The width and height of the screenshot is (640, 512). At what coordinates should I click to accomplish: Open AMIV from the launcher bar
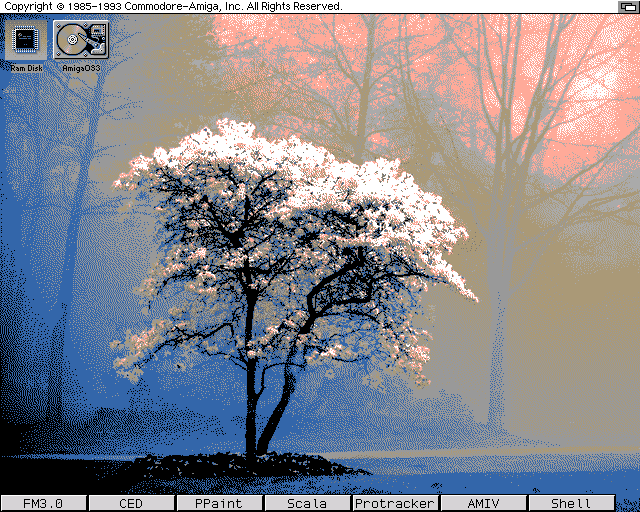(483, 503)
